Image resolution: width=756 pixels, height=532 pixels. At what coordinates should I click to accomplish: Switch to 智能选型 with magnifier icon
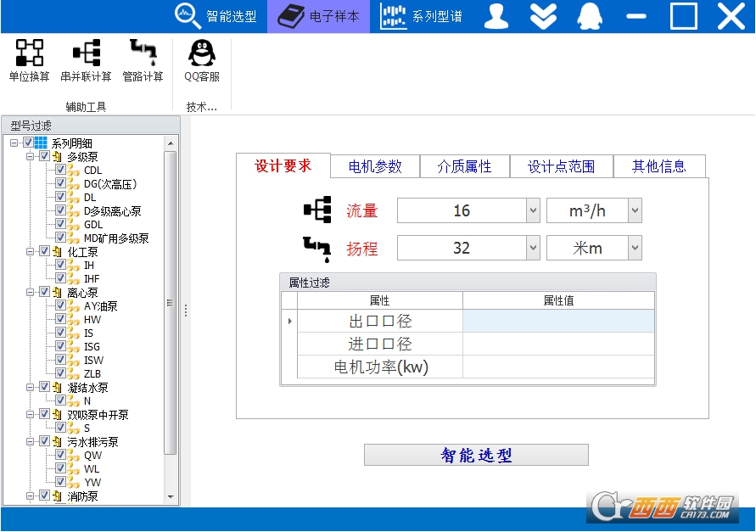coord(216,16)
